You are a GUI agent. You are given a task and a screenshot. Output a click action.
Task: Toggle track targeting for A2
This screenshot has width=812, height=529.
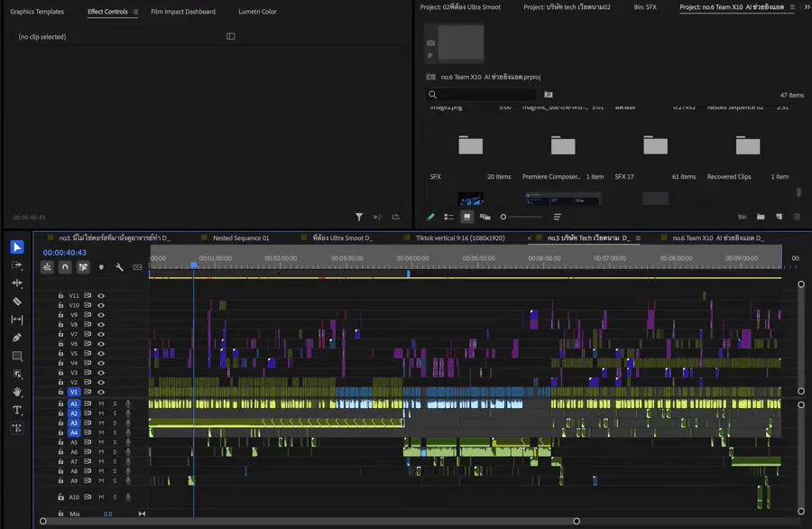[74, 413]
